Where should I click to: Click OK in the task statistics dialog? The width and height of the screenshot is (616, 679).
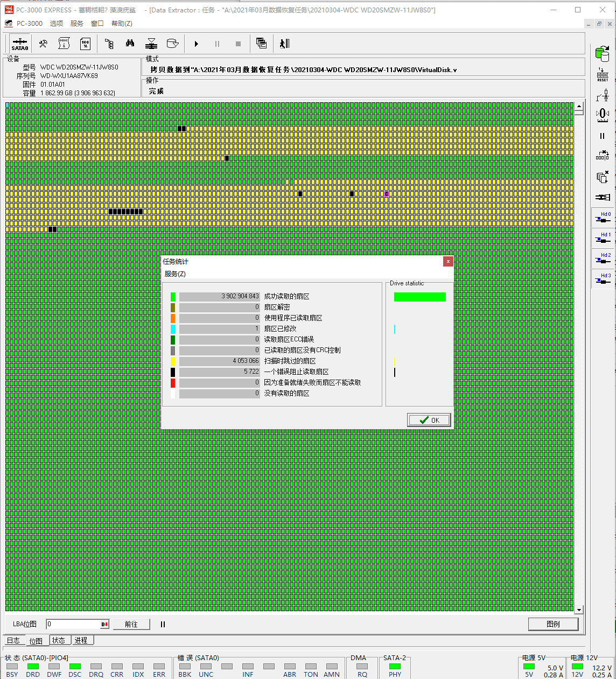point(429,420)
